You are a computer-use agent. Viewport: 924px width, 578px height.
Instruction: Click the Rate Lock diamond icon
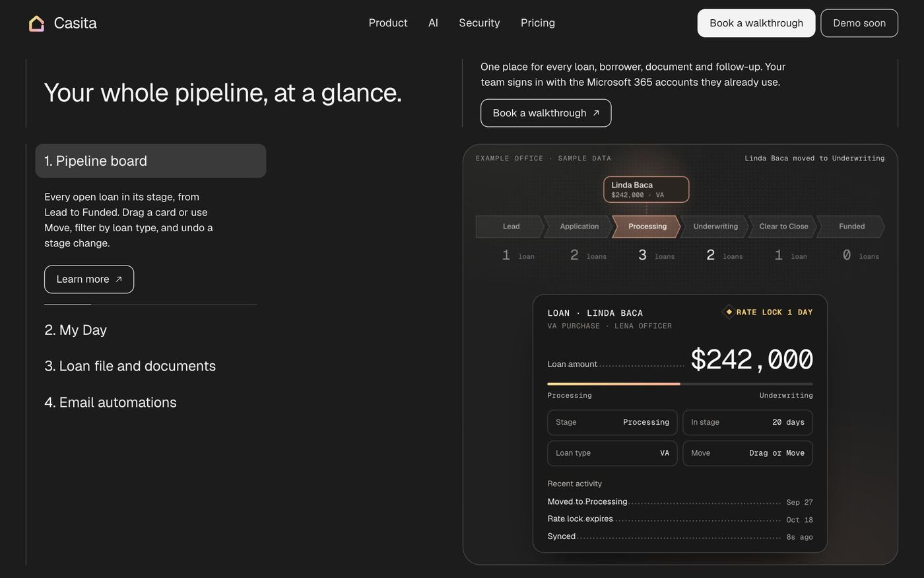click(729, 312)
